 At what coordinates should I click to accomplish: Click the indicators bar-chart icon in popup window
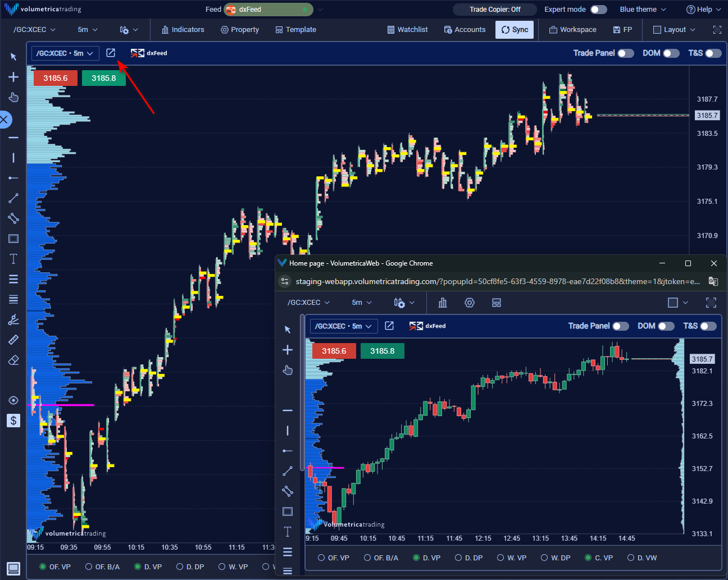(x=443, y=303)
